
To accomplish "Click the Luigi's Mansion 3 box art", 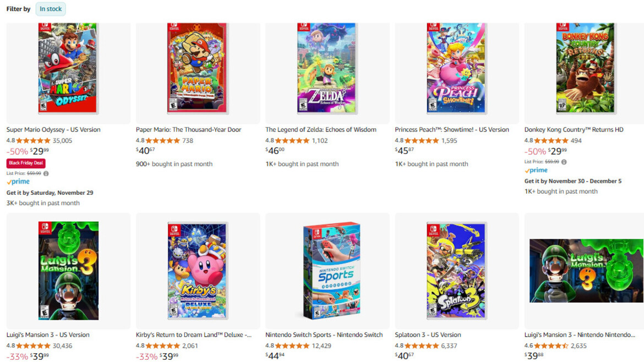I will (x=68, y=270).
